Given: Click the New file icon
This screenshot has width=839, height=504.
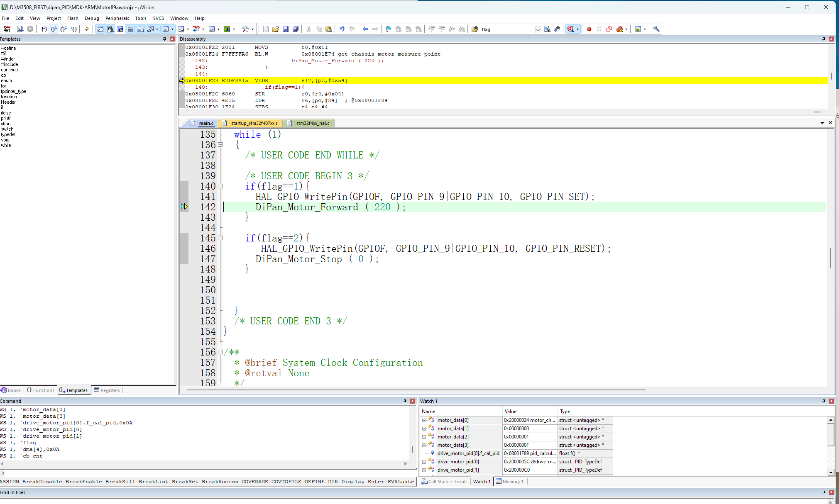Looking at the screenshot, I should click(266, 29).
